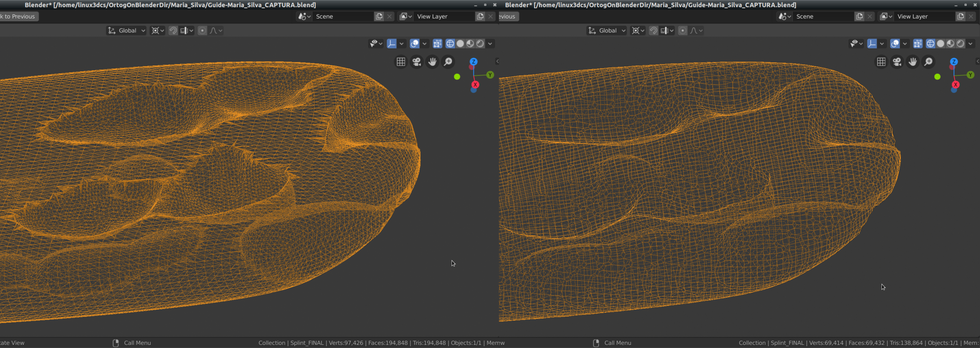Open shading options arrow in left window
The width and height of the screenshot is (980, 348).
coord(490,44)
